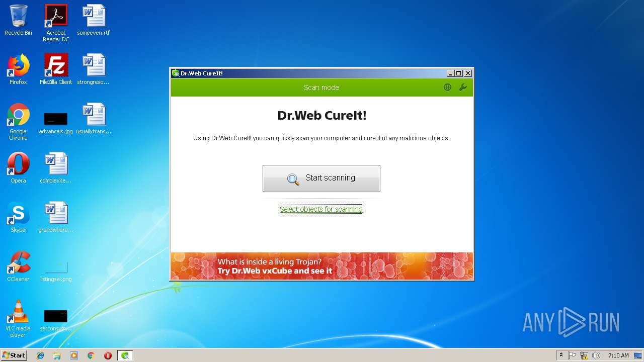Viewport: 644px width, 362px height.
Task: Open the volume speaker tray icon
Action: [x=596, y=355]
